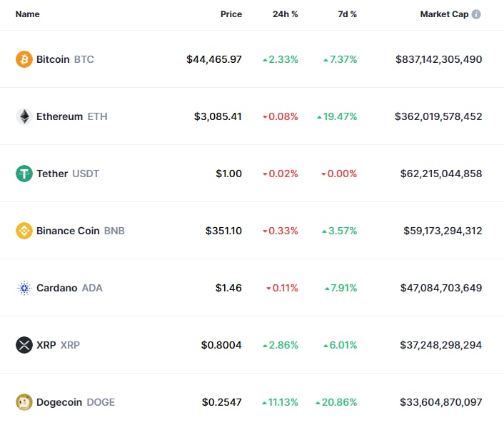Click the Ethereum diamond logo icon
The image size is (504, 425).
point(24,116)
